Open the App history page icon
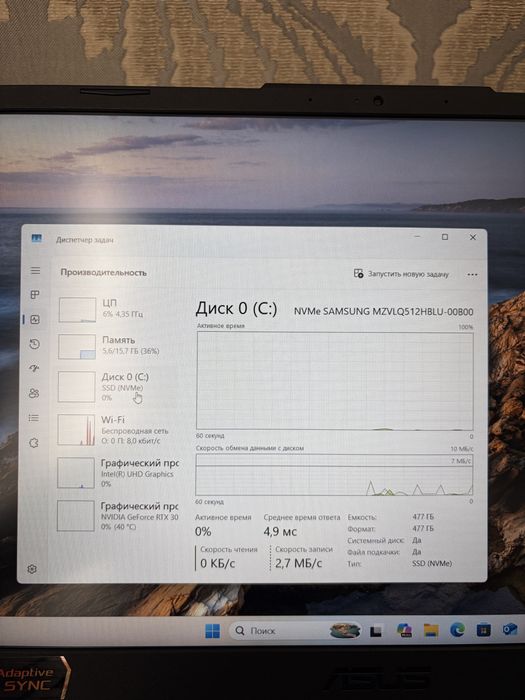This screenshot has width=525, height=700. coord(34,344)
